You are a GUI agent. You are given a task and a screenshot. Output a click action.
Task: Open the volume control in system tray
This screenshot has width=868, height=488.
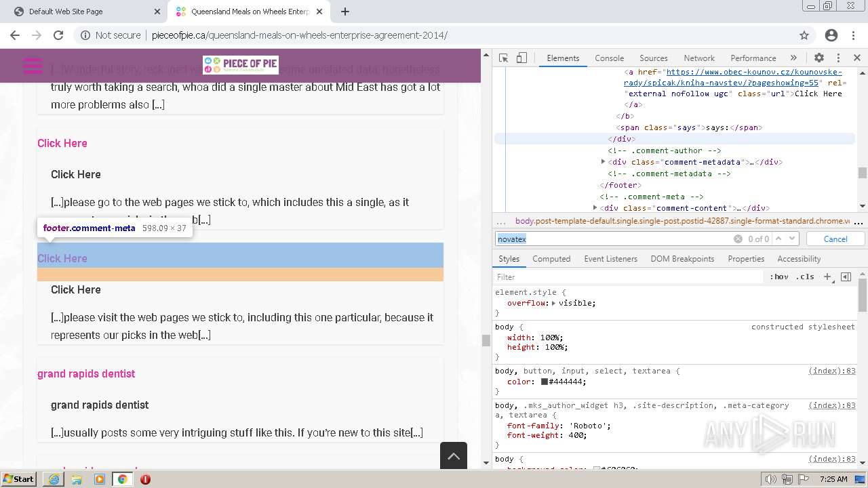(x=770, y=479)
